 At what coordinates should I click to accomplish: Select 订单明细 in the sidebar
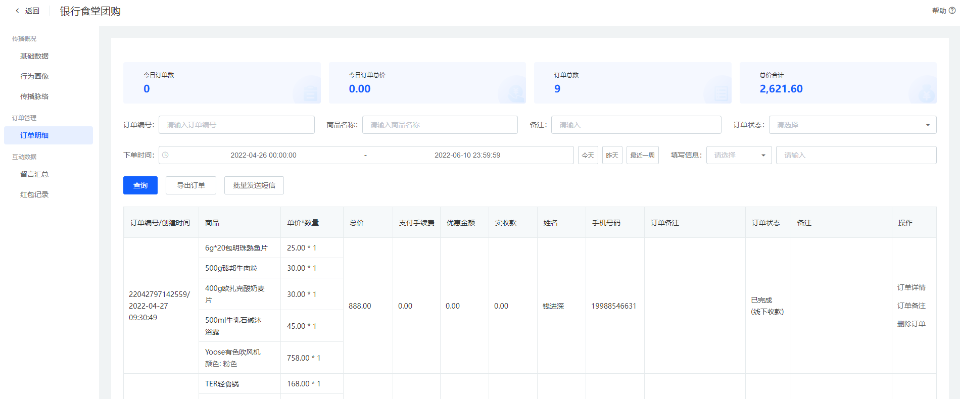[48, 135]
